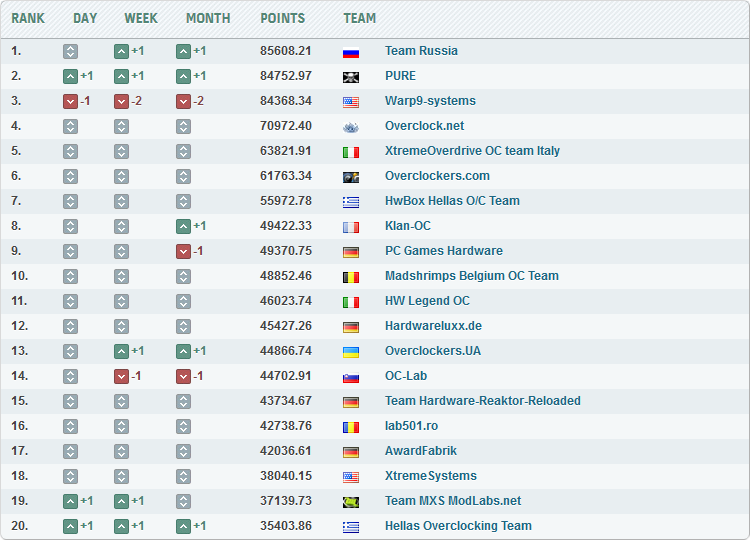The image size is (750, 540).
Task: Click Team MXS ModLabs.net logo icon
Action: click(350, 501)
